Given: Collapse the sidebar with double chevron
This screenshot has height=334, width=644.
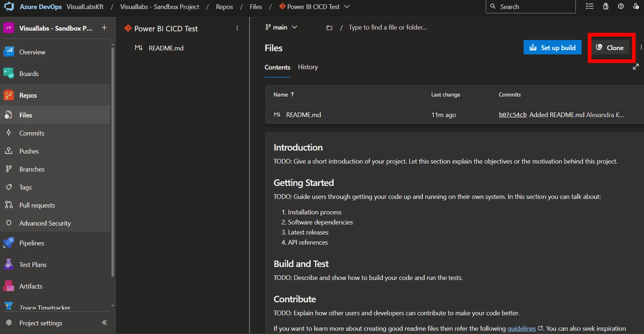Looking at the screenshot, I should [x=105, y=323].
